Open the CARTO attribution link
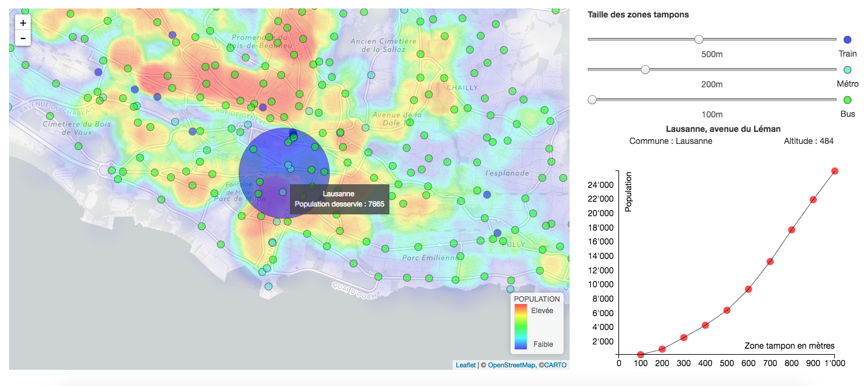 (x=555, y=365)
